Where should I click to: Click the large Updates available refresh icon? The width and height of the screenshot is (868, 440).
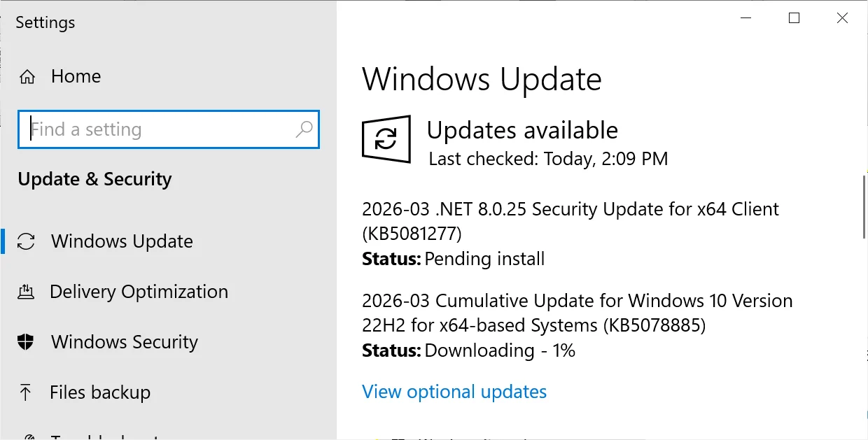tap(386, 139)
